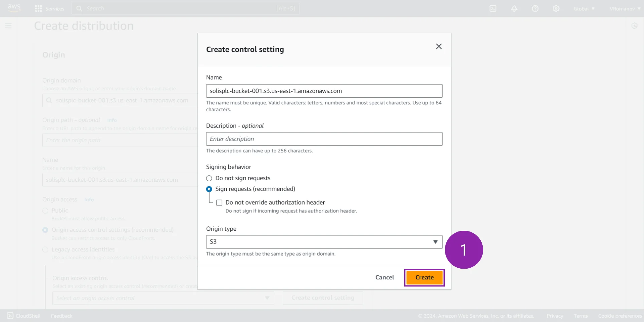Click the info panel icon at top right

pos(634,26)
